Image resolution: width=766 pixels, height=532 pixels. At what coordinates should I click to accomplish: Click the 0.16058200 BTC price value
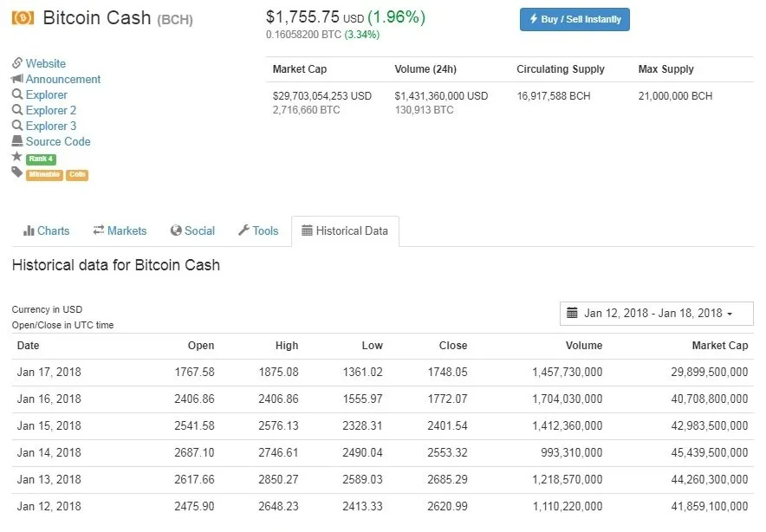(x=303, y=35)
